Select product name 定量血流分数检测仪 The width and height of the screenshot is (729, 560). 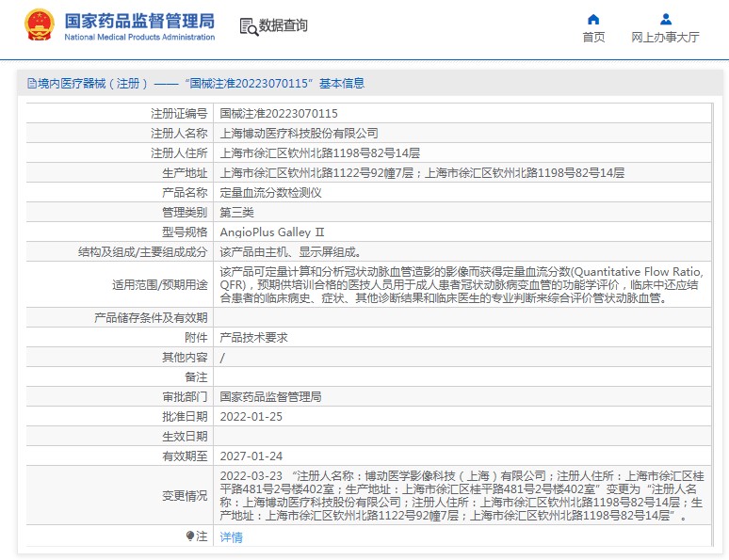coord(270,192)
